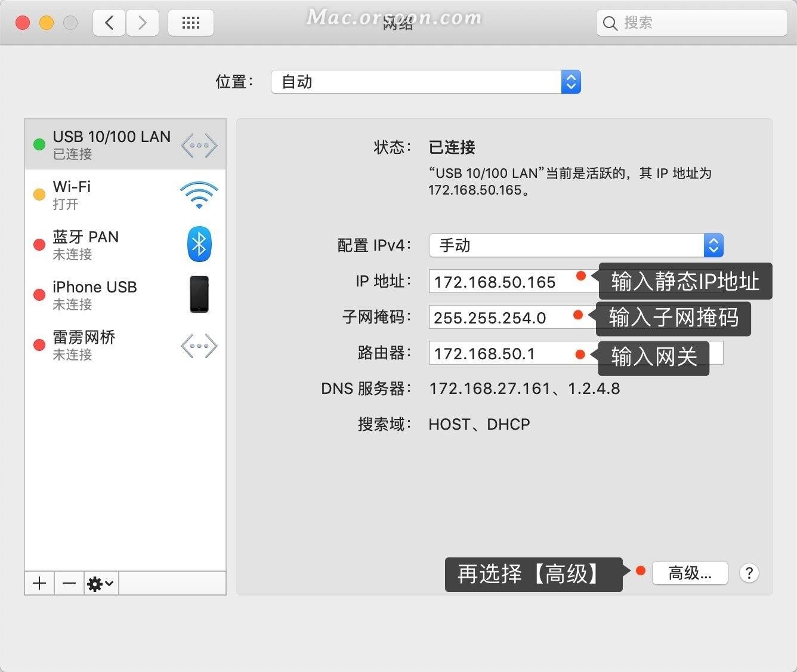797x672 pixels.
Task: Open the USB 10/100 LAN service icon
Action: pos(199,144)
